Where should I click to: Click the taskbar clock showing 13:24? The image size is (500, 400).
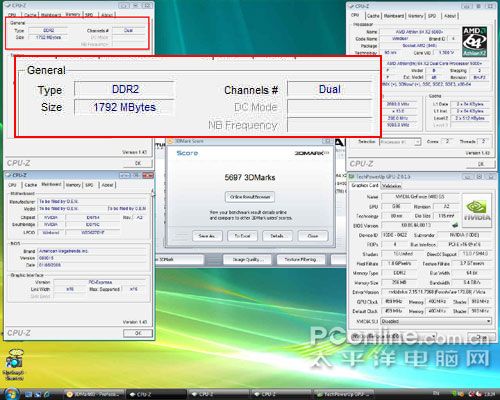click(x=489, y=394)
